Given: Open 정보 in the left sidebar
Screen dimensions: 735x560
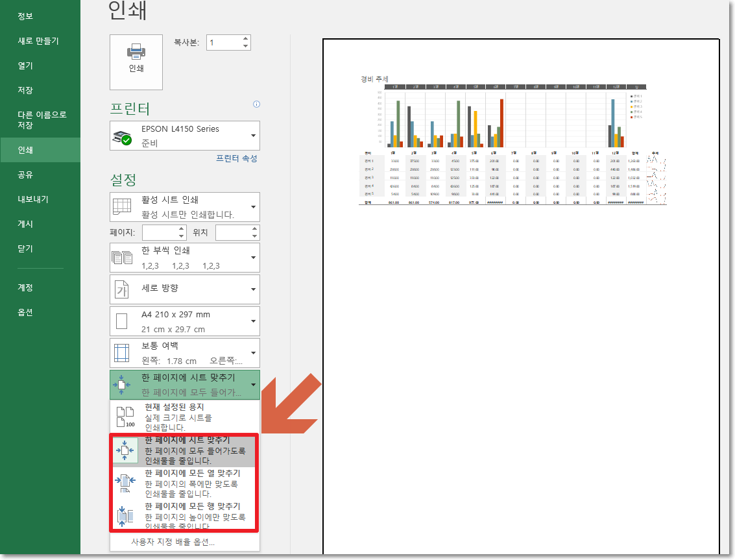Looking at the screenshot, I should click(x=26, y=16).
